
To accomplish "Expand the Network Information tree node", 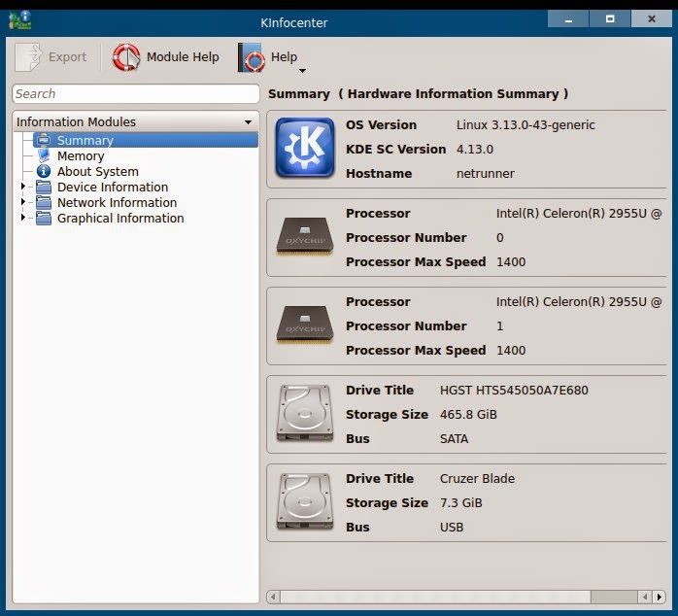I will click(x=23, y=202).
